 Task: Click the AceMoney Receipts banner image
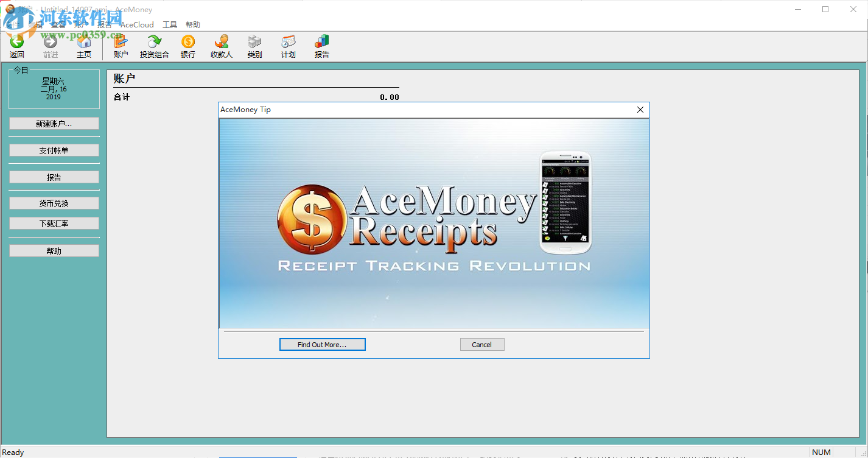pos(435,224)
